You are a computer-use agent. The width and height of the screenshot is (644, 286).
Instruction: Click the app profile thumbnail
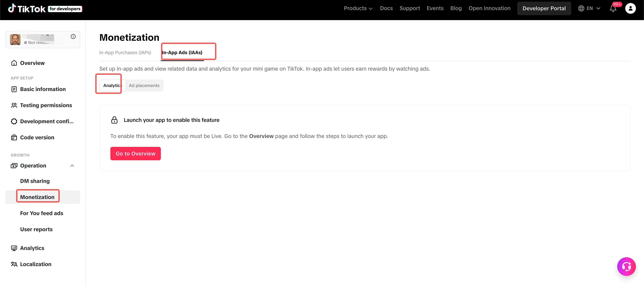[x=15, y=40]
